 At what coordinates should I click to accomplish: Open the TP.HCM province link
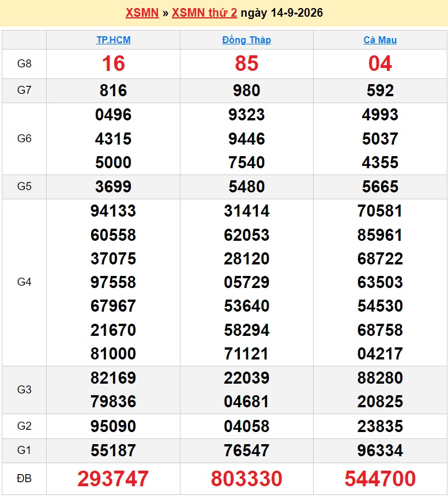coord(114,40)
